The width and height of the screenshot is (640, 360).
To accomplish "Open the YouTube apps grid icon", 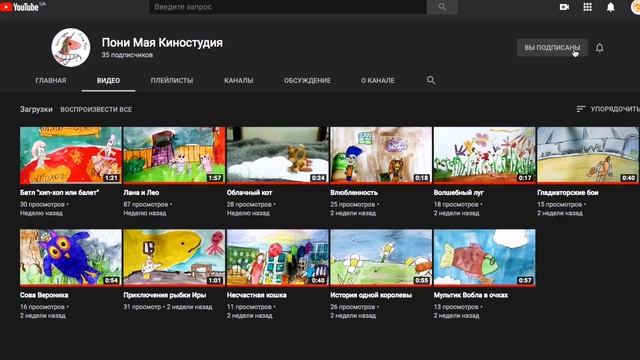I will (x=587, y=7).
